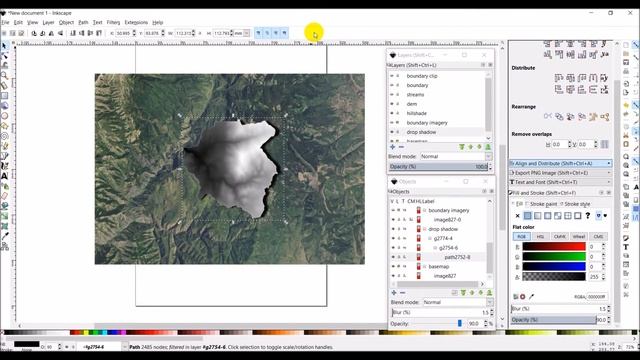Open the Filters menu
The height and width of the screenshot is (360, 640).
pos(113,22)
